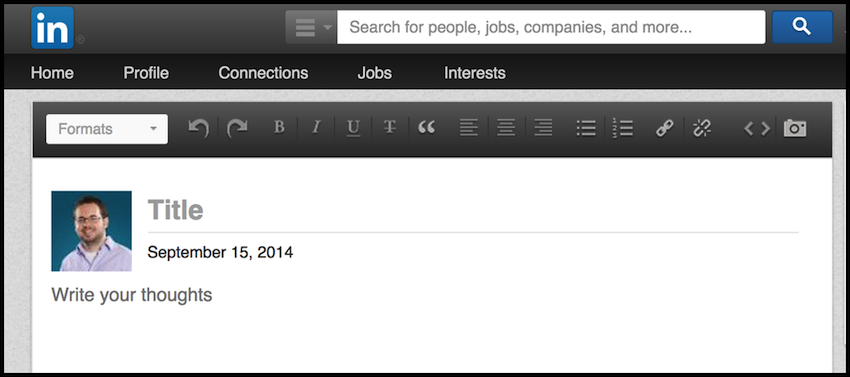This screenshot has width=850, height=377.
Task: Click the Undo arrow icon
Action: tap(199, 129)
